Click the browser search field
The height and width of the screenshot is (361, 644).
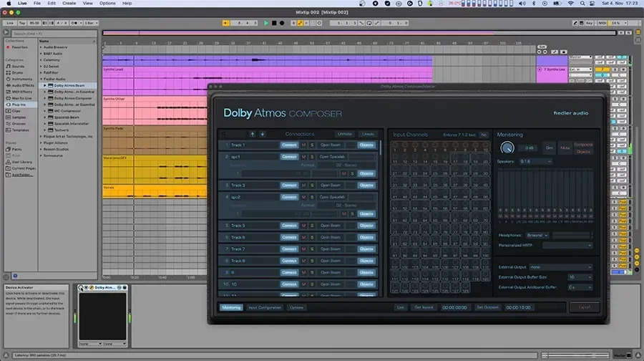(54, 33)
